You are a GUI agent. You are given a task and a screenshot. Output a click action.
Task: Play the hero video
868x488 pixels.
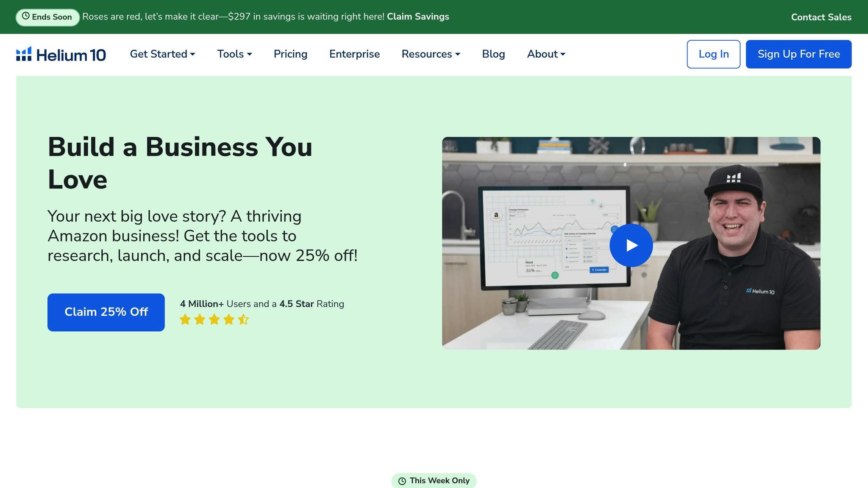click(x=631, y=245)
